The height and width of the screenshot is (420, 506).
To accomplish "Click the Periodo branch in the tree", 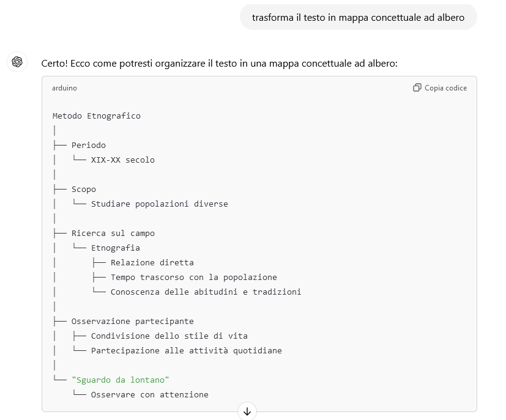I will coord(89,146).
